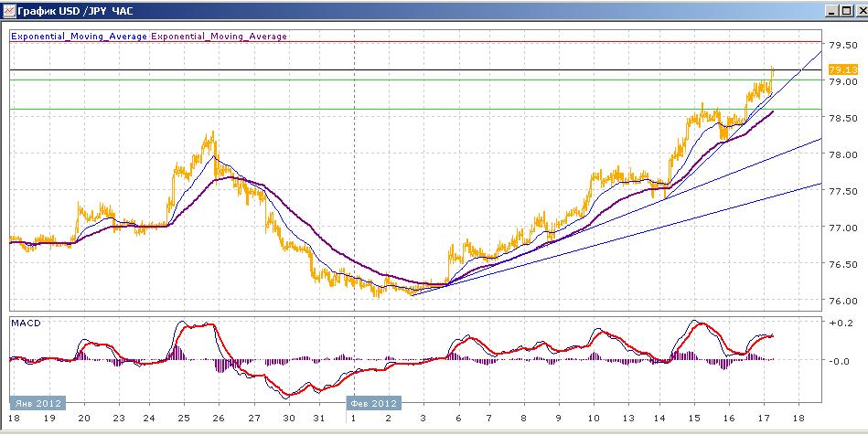Click date axis label 23

coord(117,418)
